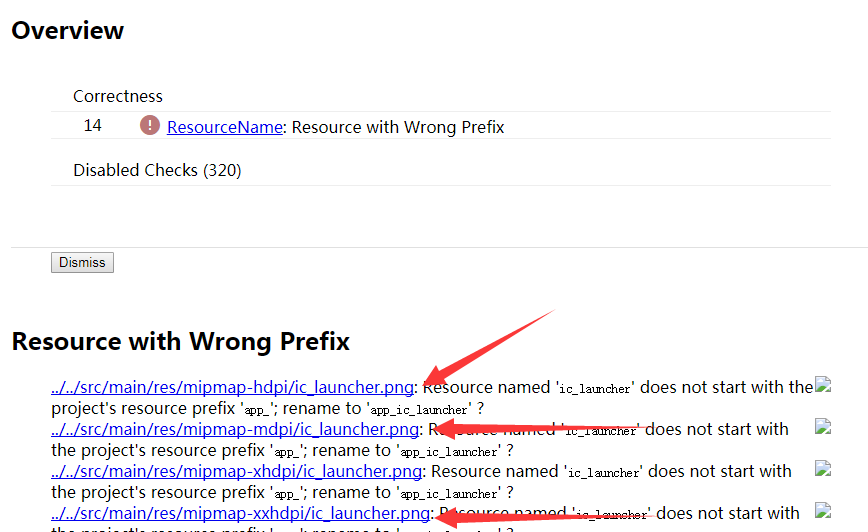Open the mipmap-xhdpi/ic_launcher.png file link
This screenshot has width=868, height=532.
[237, 471]
